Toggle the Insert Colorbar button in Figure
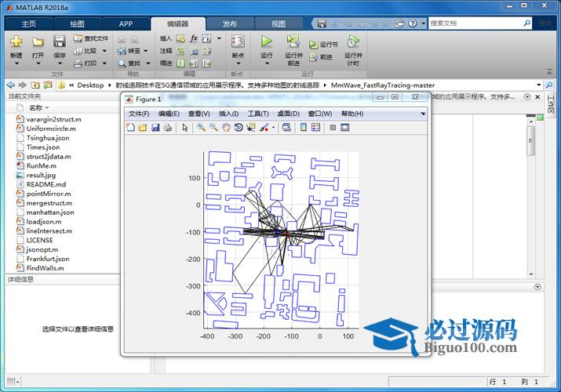This screenshot has height=392, width=561. pyautogui.click(x=303, y=128)
